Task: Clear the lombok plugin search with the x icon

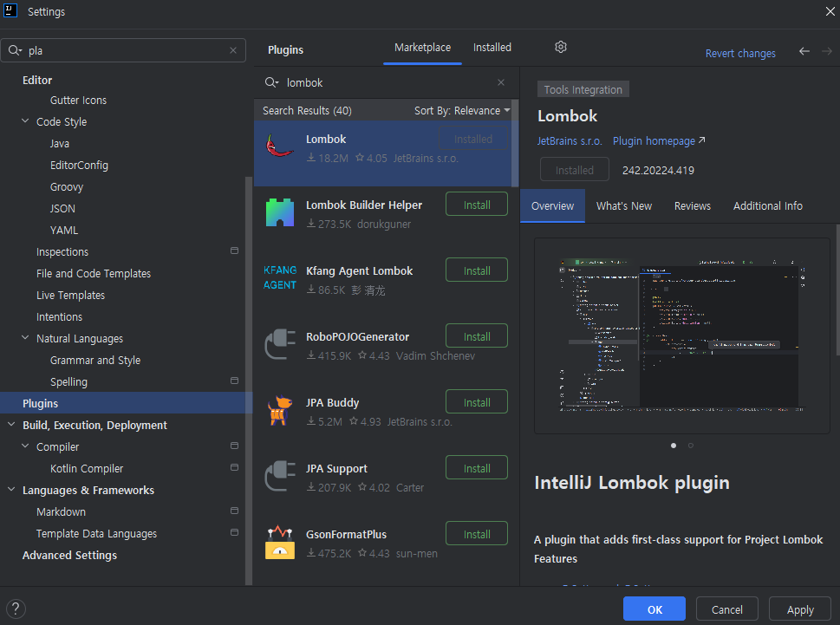Action: [501, 82]
